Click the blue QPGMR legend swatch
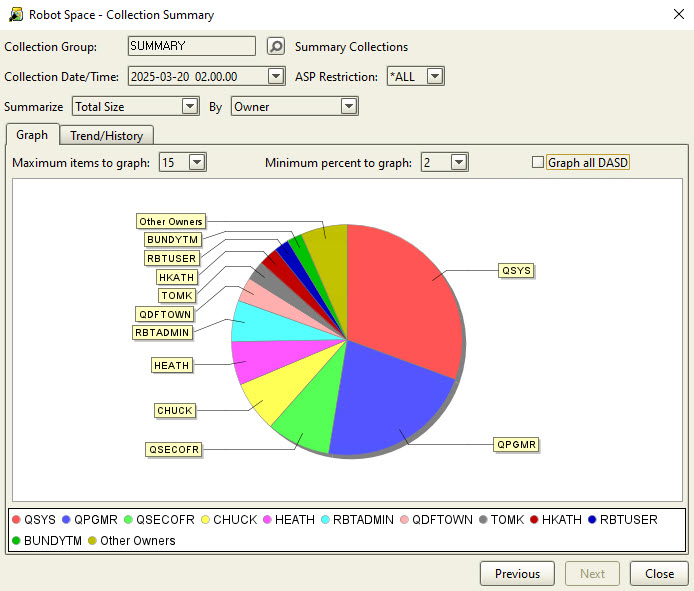This screenshot has height=591, width=694. coord(66,520)
